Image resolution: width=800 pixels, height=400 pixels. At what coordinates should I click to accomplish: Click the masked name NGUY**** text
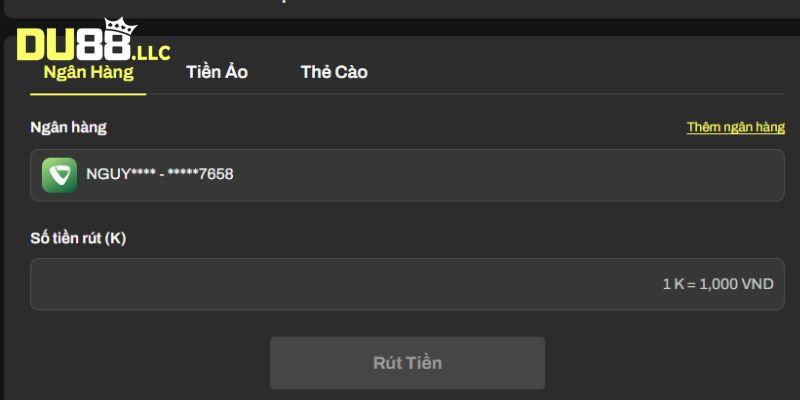click(x=121, y=174)
